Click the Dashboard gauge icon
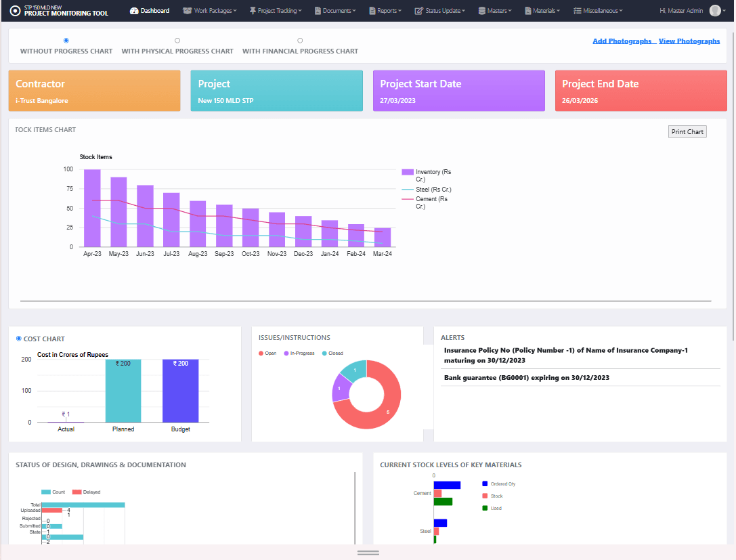 [134, 11]
